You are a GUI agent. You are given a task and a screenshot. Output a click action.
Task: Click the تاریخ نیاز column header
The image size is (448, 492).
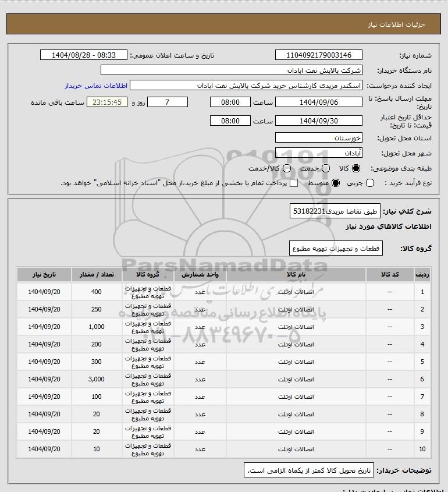point(44,275)
